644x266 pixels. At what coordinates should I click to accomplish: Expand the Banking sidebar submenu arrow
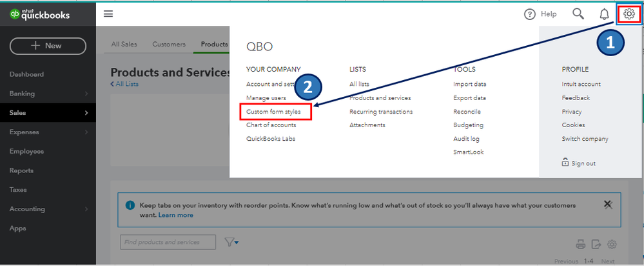tap(86, 94)
